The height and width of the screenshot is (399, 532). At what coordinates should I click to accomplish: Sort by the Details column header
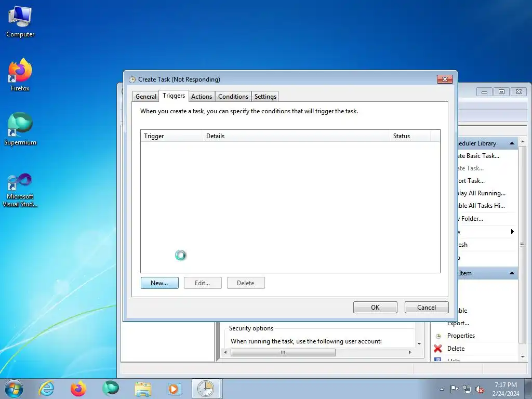296,136
